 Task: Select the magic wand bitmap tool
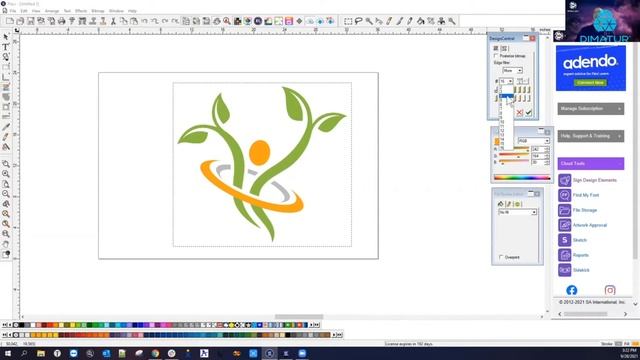point(369,21)
